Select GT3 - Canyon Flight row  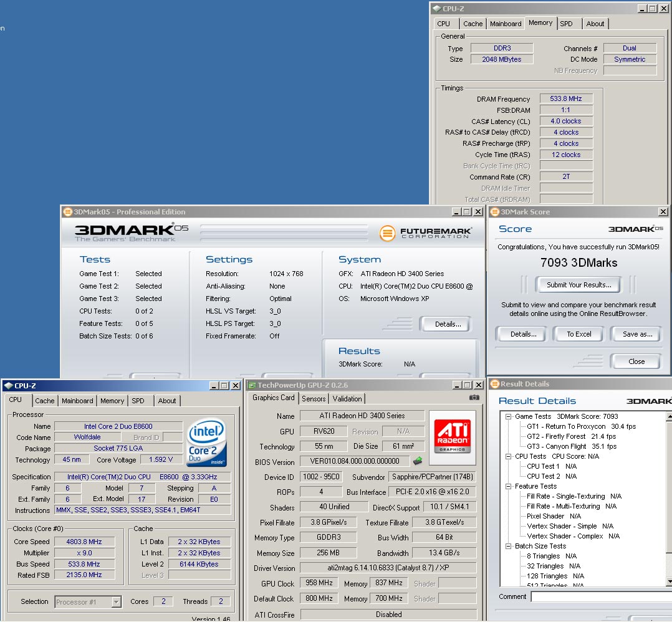tap(572, 446)
